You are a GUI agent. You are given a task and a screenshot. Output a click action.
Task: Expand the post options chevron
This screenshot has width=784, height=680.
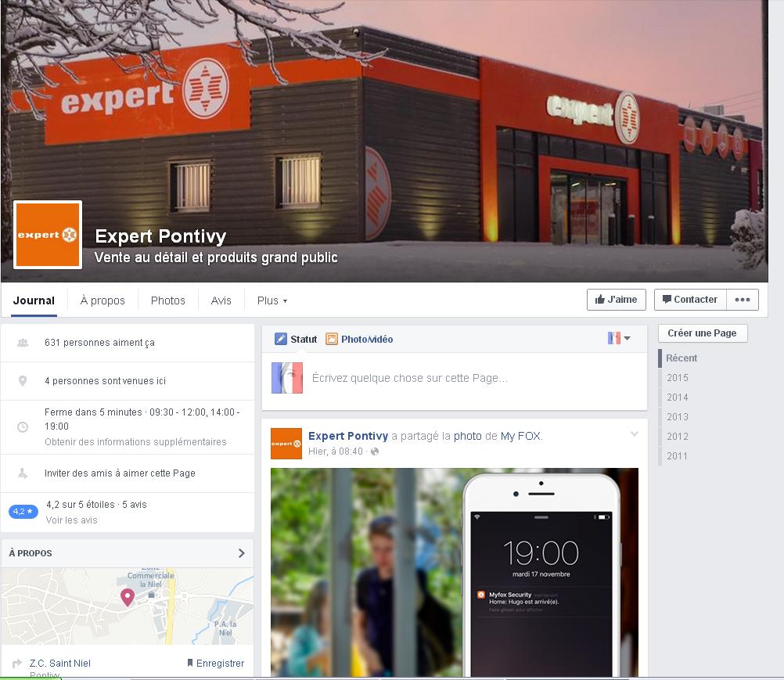click(634, 434)
